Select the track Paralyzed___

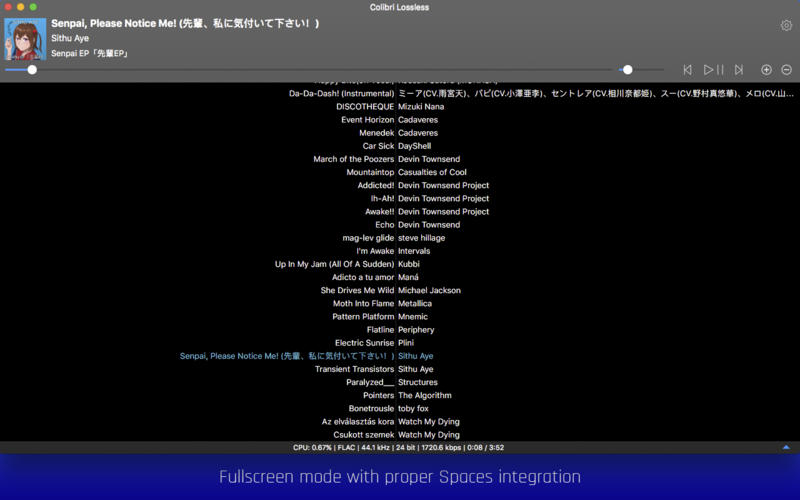click(370, 382)
